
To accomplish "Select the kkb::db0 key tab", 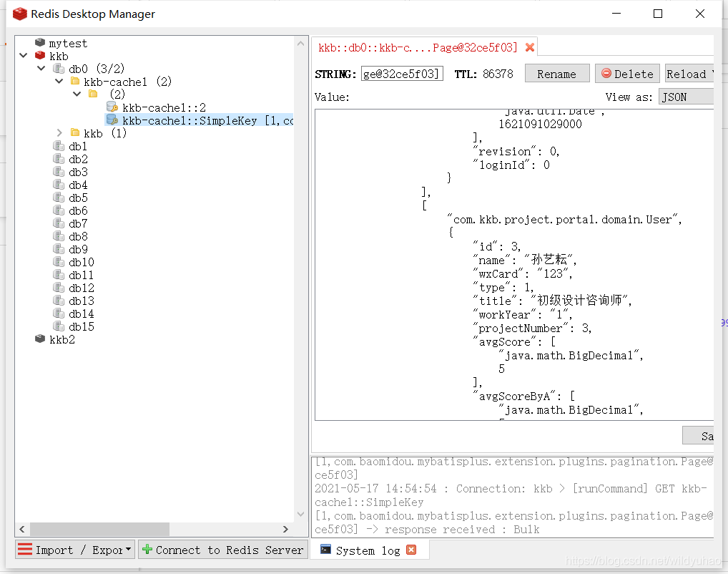I will coord(417,48).
